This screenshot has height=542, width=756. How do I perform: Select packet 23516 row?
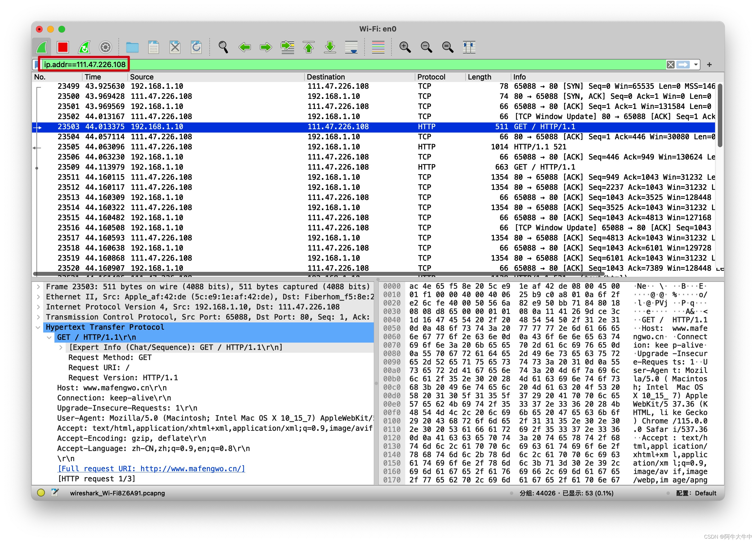pyautogui.click(x=373, y=228)
